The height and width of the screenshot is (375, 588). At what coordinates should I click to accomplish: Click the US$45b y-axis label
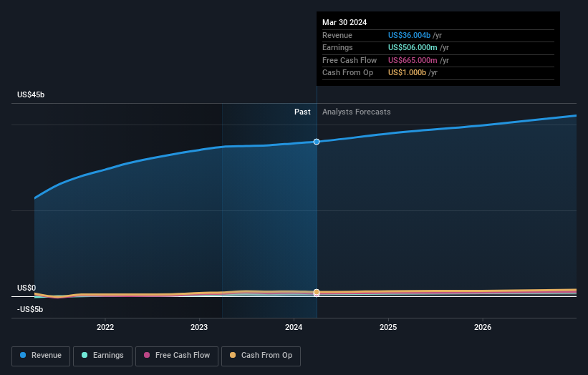coord(31,94)
